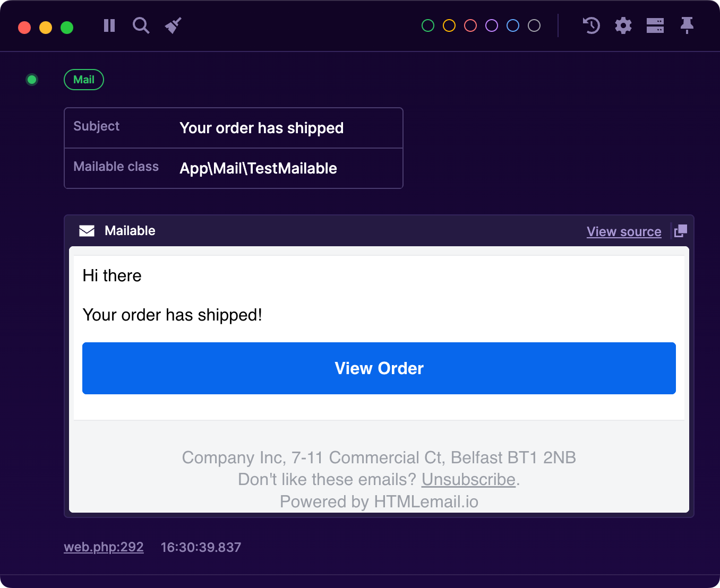
Task: Click the View Order button in the email
Action: point(379,368)
